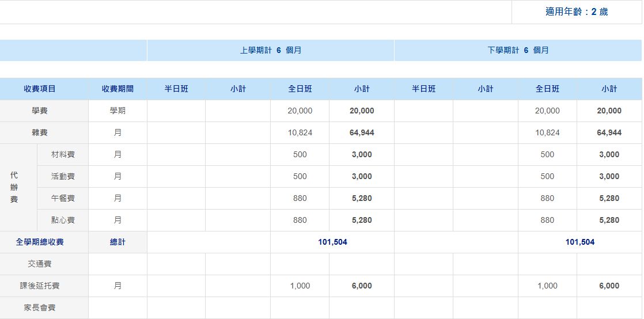Click the 上學期 total of 101,504
644x319 pixels.
(x=332, y=242)
